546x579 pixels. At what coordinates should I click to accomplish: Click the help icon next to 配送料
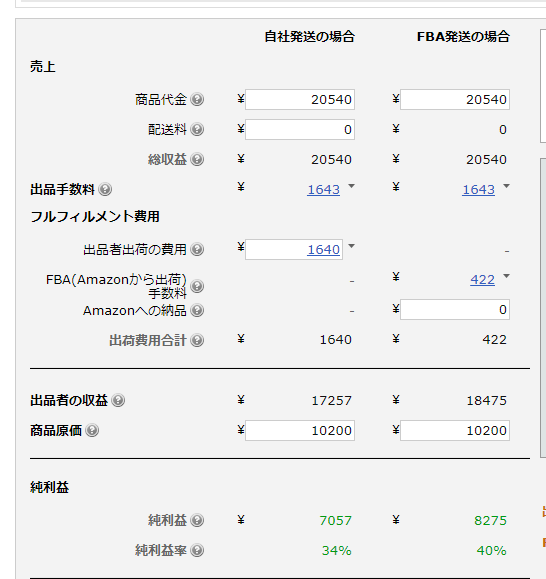tap(197, 129)
